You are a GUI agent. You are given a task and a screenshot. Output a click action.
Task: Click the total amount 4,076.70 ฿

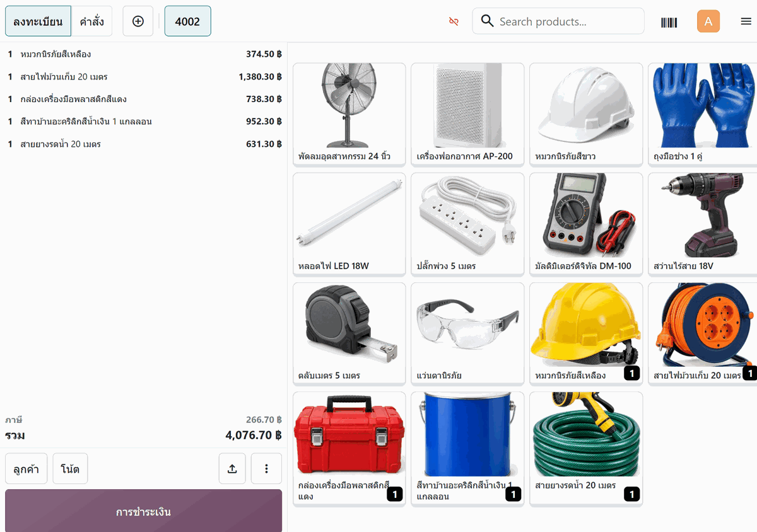[254, 435]
